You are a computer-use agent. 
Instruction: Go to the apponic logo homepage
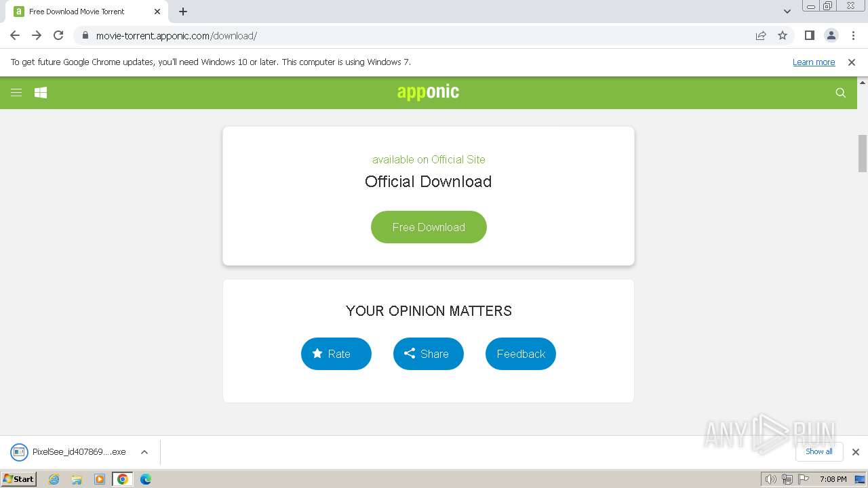point(428,92)
